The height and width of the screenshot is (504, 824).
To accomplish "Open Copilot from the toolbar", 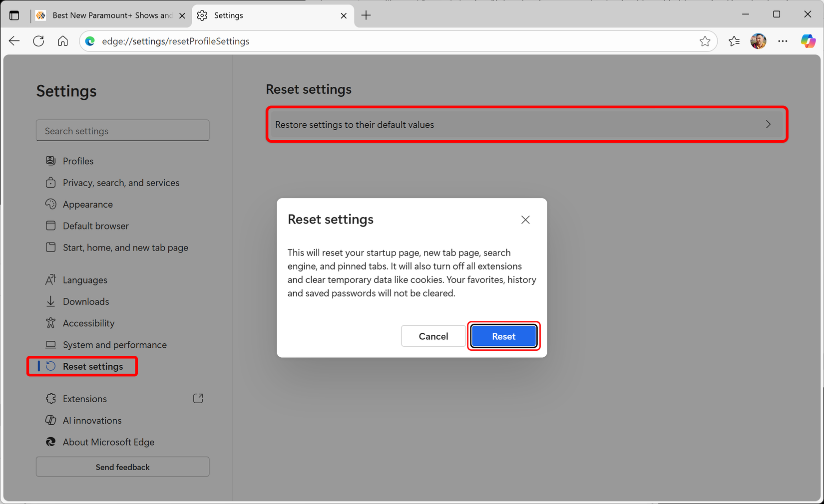I will [808, 41].
